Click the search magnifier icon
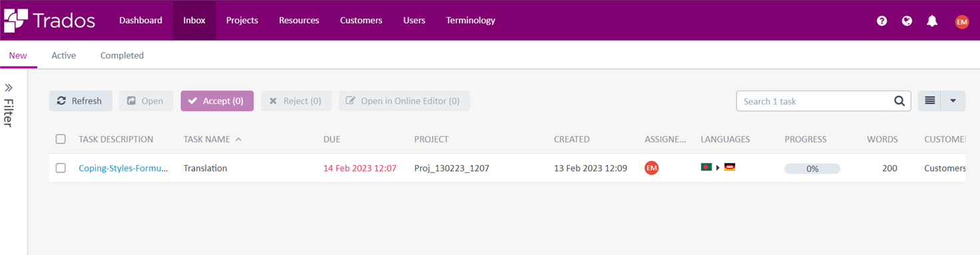Screen dimensions: 980x255 pyautogui.click(x=899, y=101)
